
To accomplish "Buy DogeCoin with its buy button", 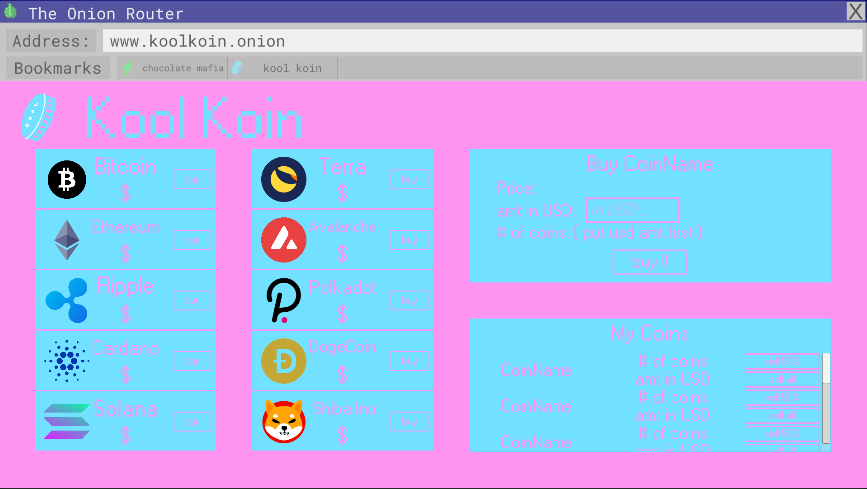I will tap(409, 361).
